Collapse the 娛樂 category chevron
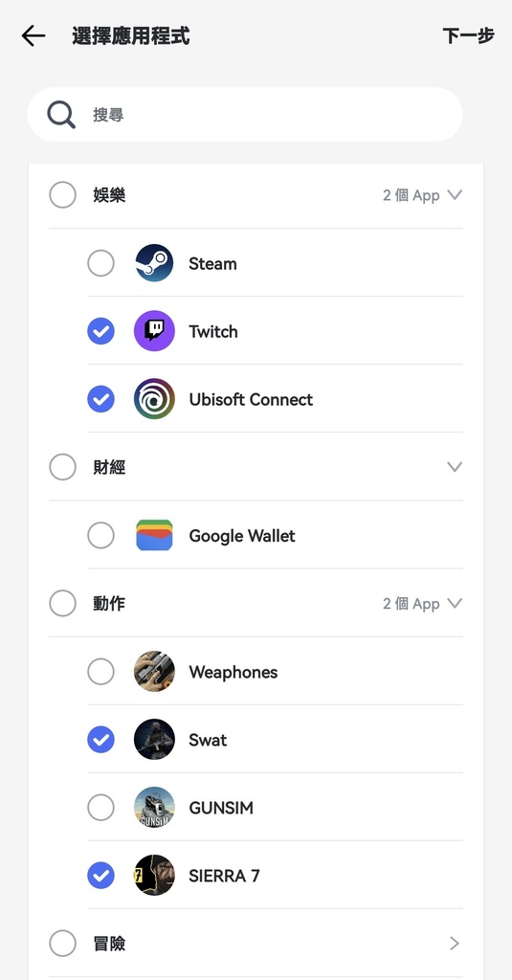The height and width of the screenshot is (980, 512). tap(456, 195)
